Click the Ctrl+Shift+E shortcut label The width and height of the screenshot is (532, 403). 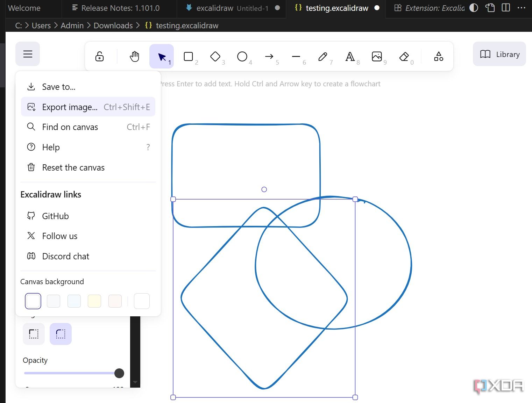coord(127,107)
